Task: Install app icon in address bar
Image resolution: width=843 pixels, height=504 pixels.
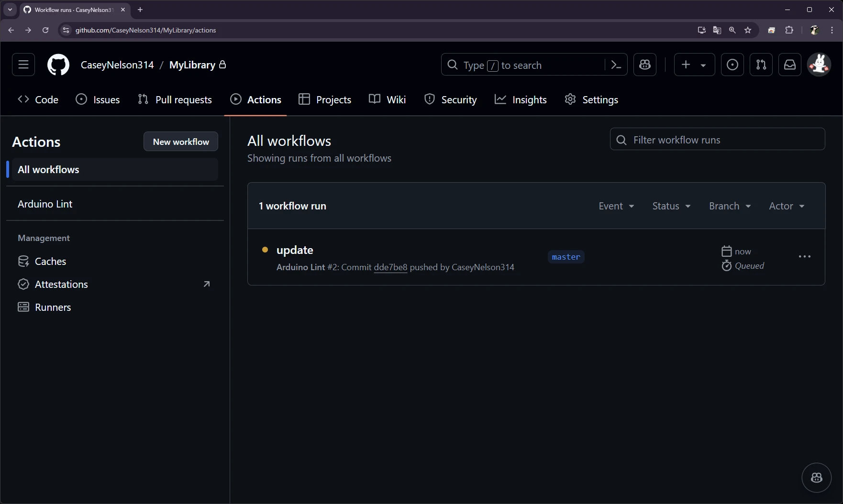Action: [x=702, y=30]
